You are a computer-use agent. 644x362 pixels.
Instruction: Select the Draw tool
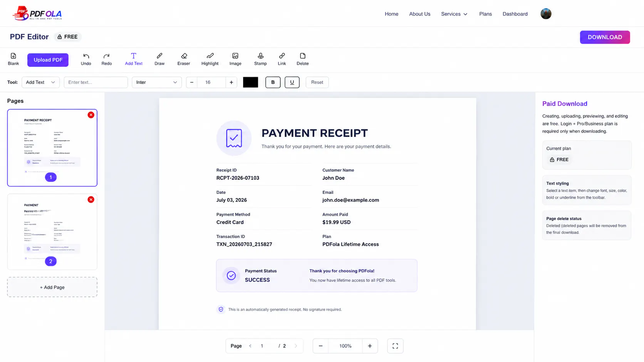pos(159,59)
